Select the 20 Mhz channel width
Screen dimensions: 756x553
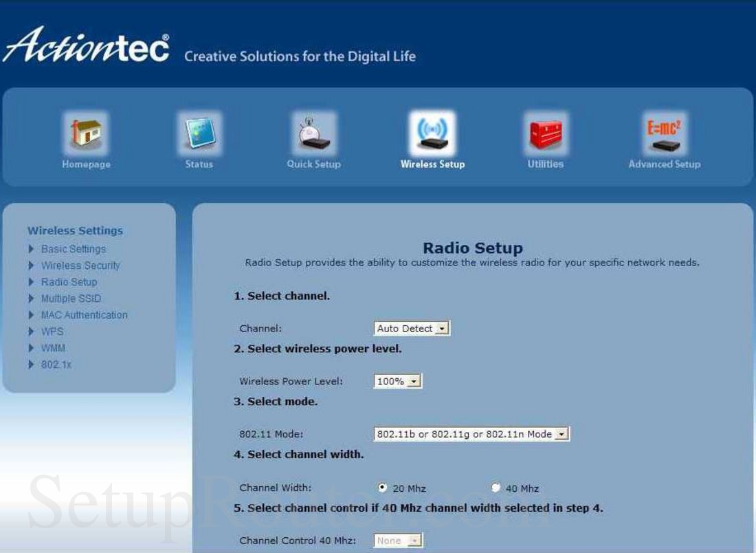pyautogui.click(x=383, y=488)
